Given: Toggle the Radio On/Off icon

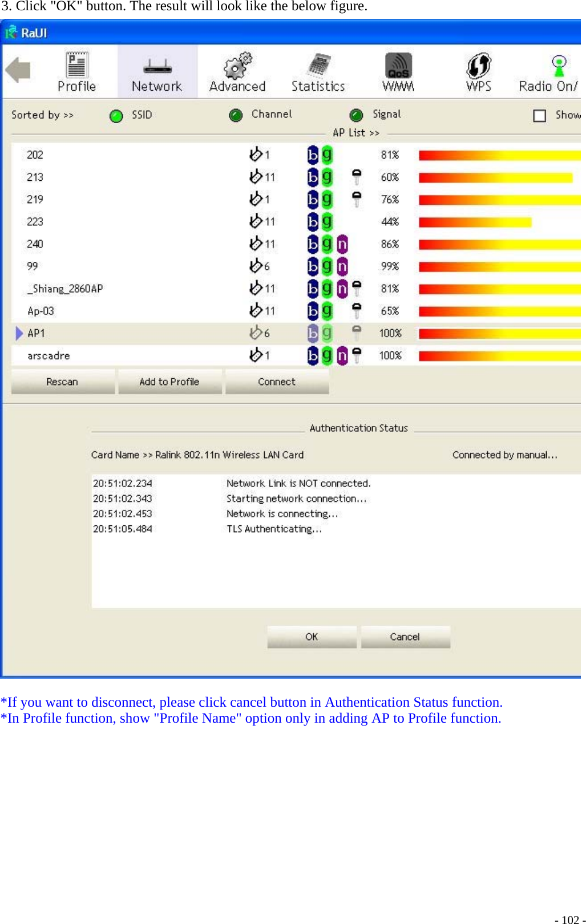Looking at the screenshot, I should tap(559, 65).
